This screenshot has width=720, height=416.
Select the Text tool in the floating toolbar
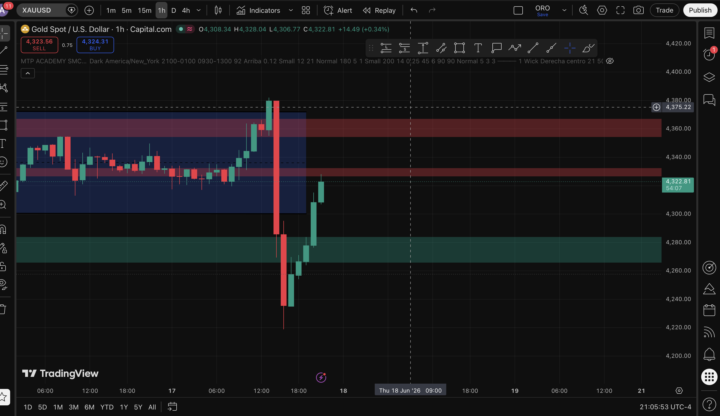(x=478, y=48)
